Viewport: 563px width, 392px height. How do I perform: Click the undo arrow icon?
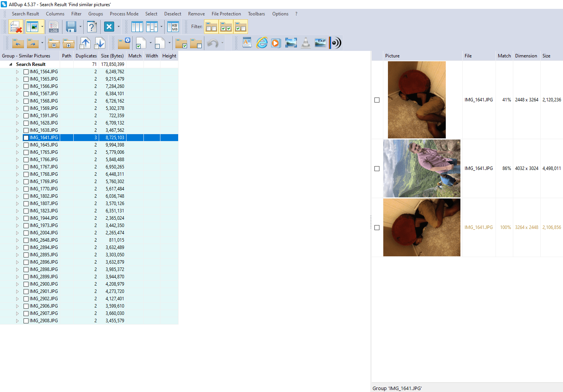212,43
